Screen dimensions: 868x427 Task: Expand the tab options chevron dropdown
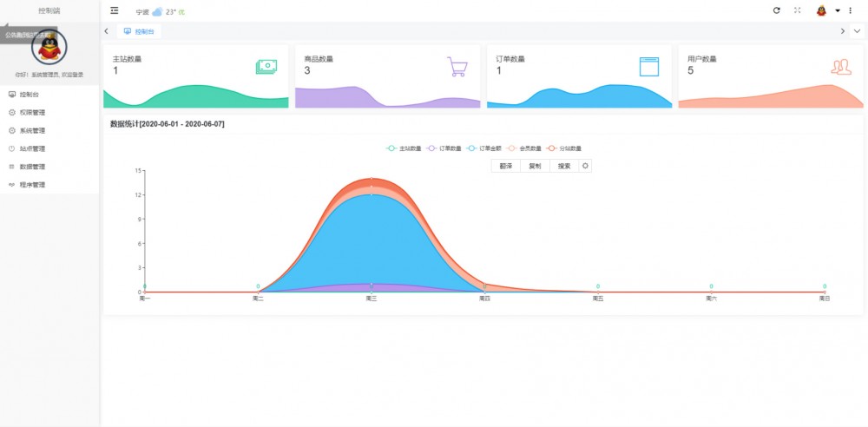click(x=857, y=31)
